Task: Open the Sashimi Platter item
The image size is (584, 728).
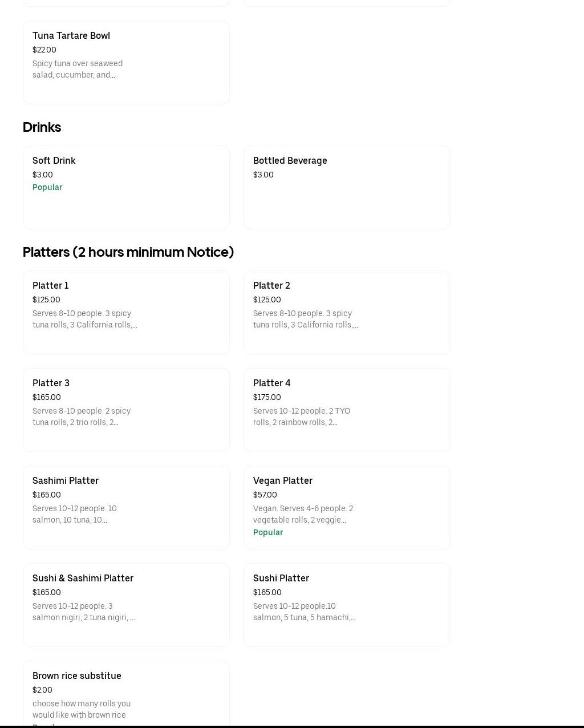Action: pyautogui.click(x=126, y=507)
